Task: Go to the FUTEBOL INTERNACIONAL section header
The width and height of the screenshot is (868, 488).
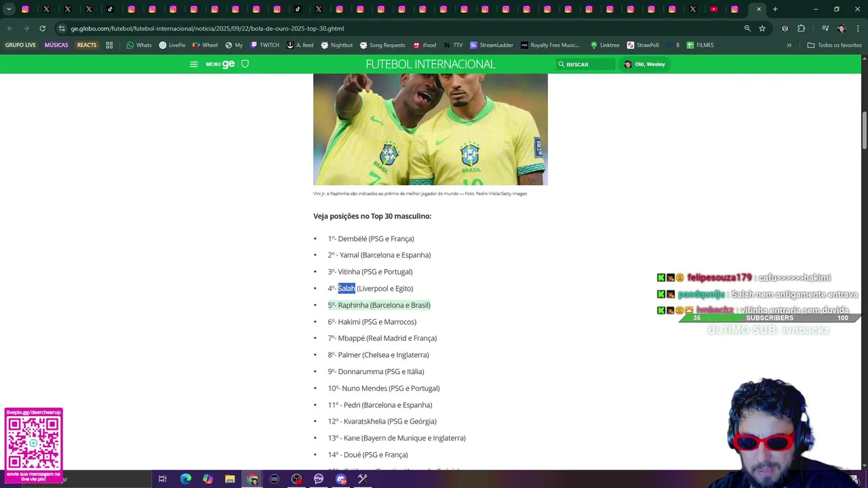Action: [431, 64]
